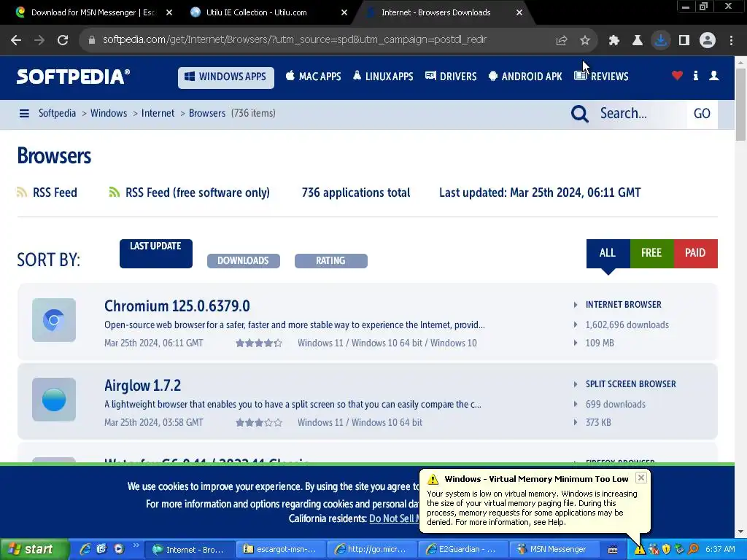747x560 pixels.
Task: Close the Utilu IE Collection tab
Action: pyautogui.click(x=344, y=12)
